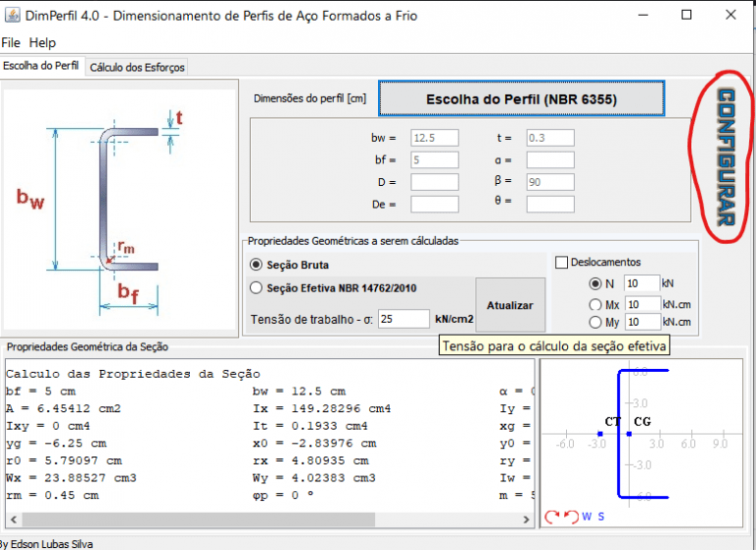Viewport: 756px width, 550px height.
Task: Minimize the DimPerfil window
Action: pyautogui.click(x=643, y=15)
